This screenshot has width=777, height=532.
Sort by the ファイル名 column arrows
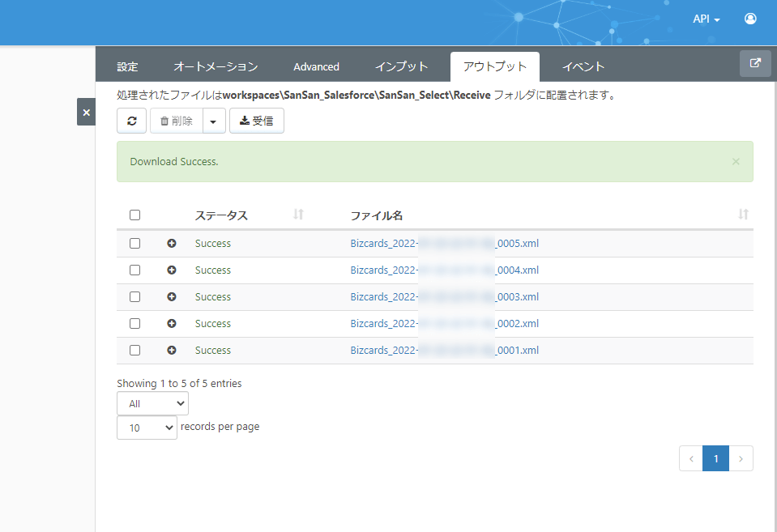pyautogui.click(x=743, y=215)
